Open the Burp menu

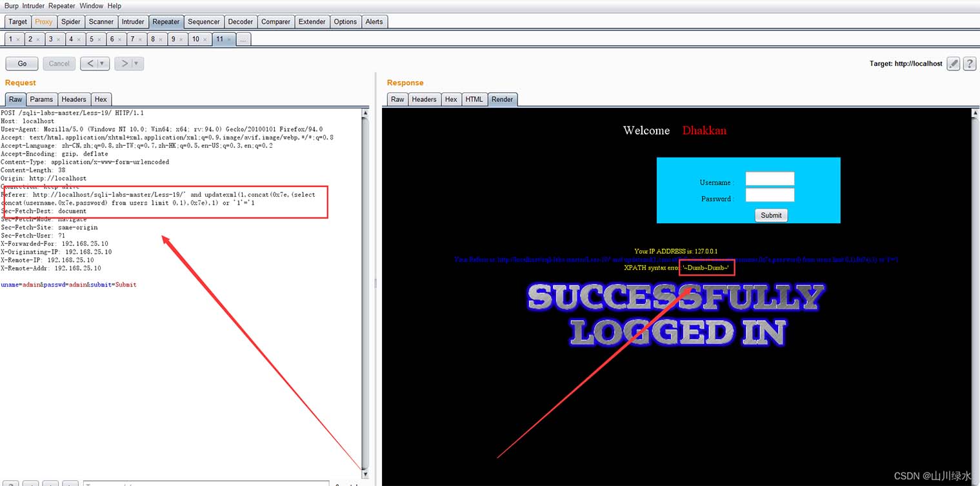[12, 6]
